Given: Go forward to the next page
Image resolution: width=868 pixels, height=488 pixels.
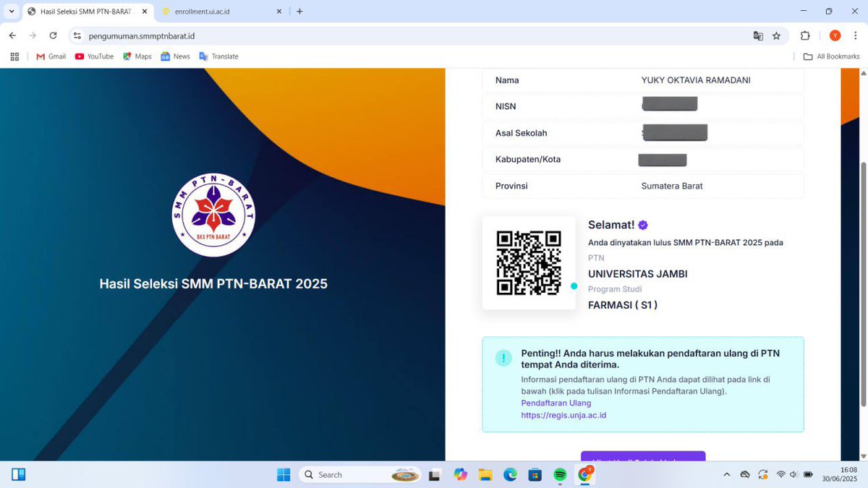Looking at the screenshot, I should point(33,35).
